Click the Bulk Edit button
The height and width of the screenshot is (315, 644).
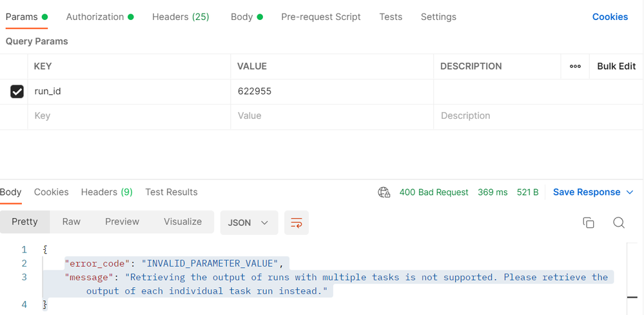point(616,66)
